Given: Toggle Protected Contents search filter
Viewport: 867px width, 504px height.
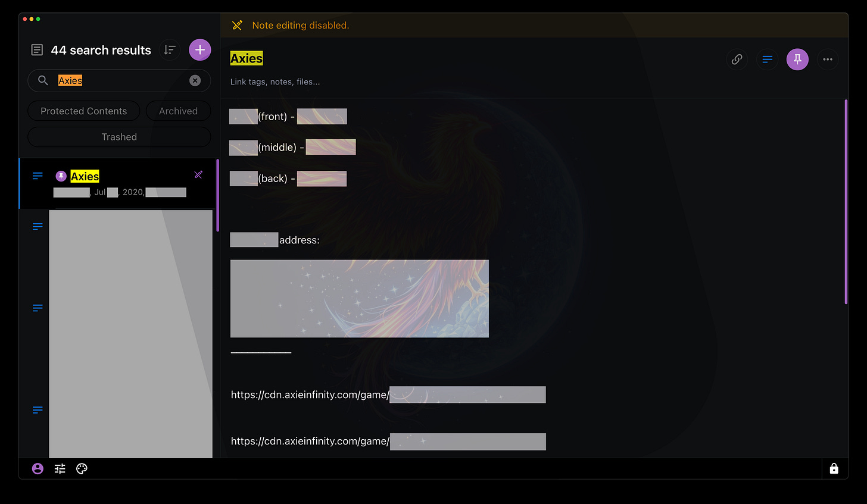Looking at the screenshot, I should 84,111.
